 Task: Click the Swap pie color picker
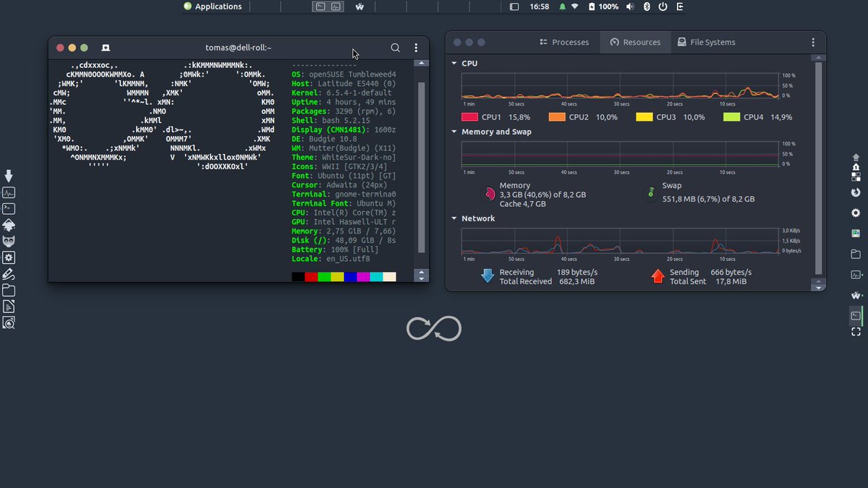coord(651,193)
